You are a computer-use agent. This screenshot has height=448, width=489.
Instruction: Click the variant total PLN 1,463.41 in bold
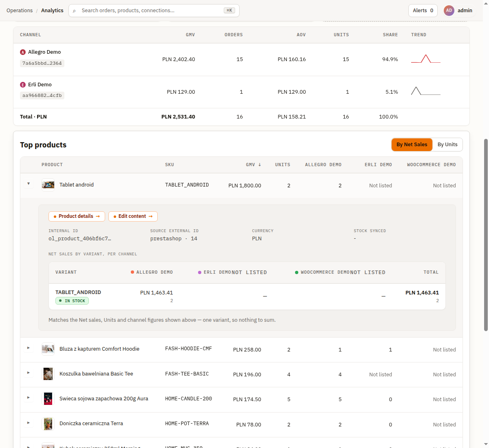coord(422,293)
